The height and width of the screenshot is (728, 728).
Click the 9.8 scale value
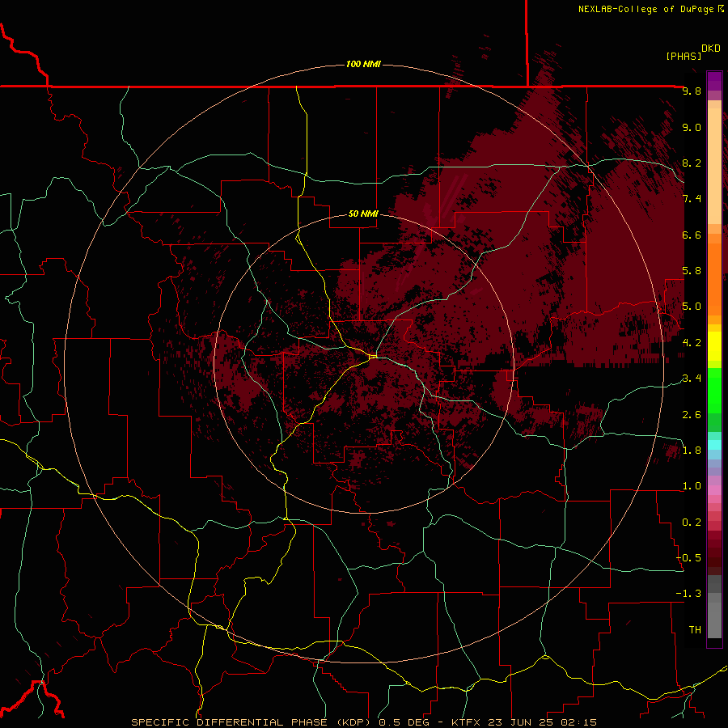pos(692,91)
